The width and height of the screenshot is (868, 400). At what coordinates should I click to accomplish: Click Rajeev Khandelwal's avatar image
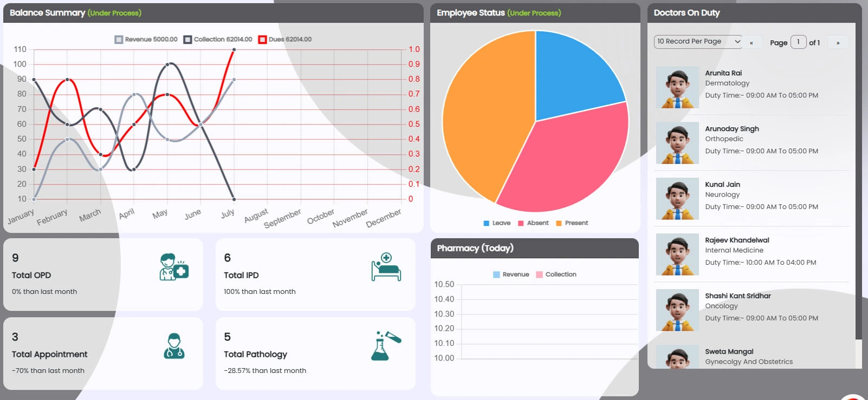click(x=677, y=254)
